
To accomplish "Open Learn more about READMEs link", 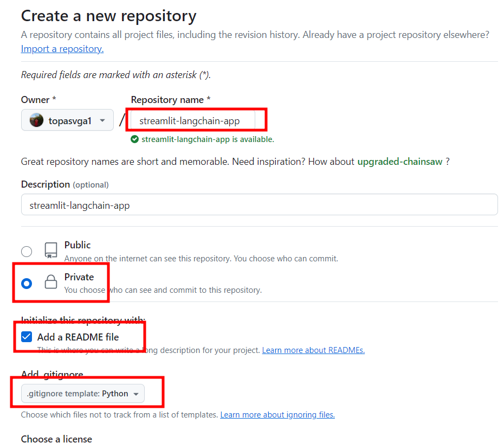I will tap(313, 350).
